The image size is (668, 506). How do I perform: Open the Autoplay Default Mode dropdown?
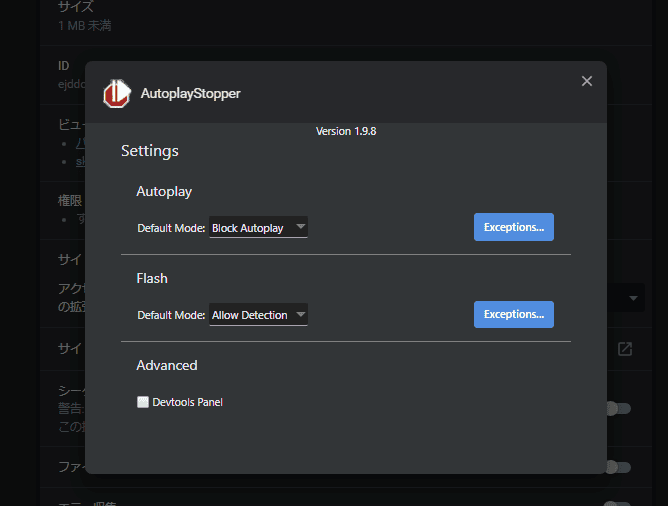coord(258,227)
